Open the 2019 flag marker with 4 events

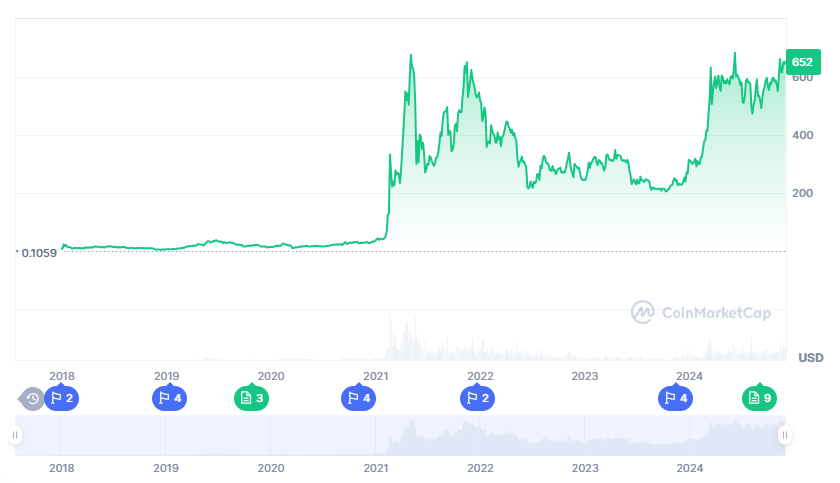[x=167, y=398]
